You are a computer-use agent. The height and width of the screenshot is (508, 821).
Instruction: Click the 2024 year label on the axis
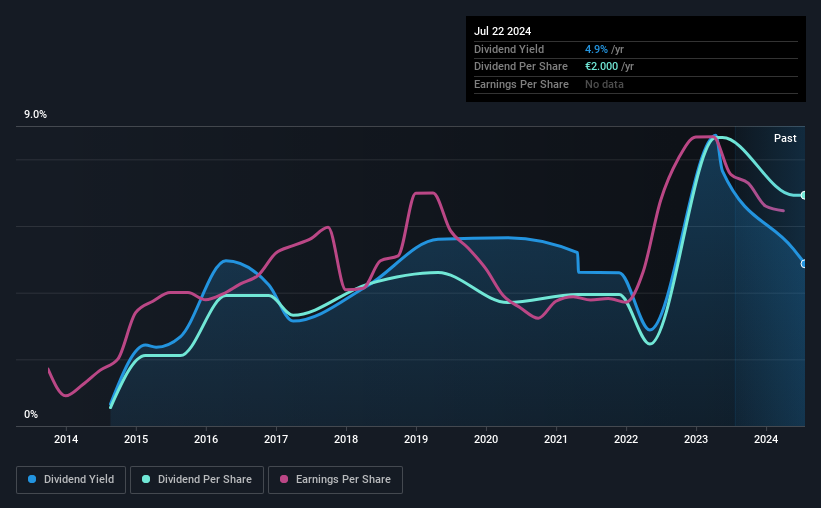point(765,439)
